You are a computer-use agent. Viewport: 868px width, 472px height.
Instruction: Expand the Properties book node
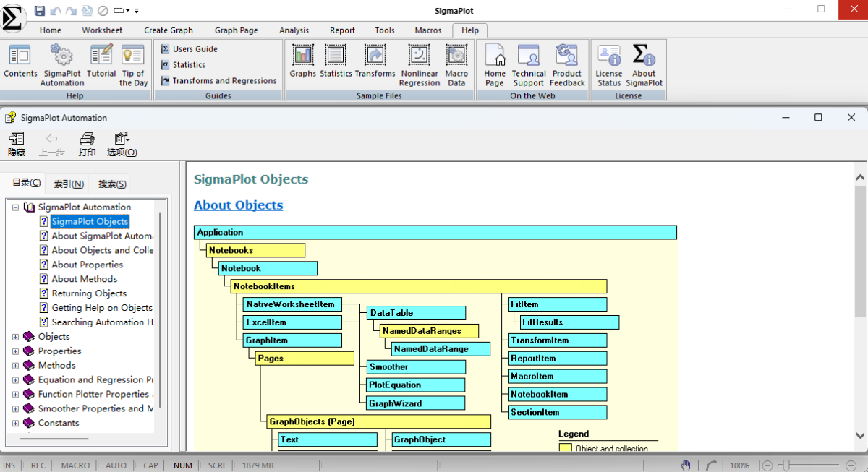pyautogui.click(x=16, y=351)
